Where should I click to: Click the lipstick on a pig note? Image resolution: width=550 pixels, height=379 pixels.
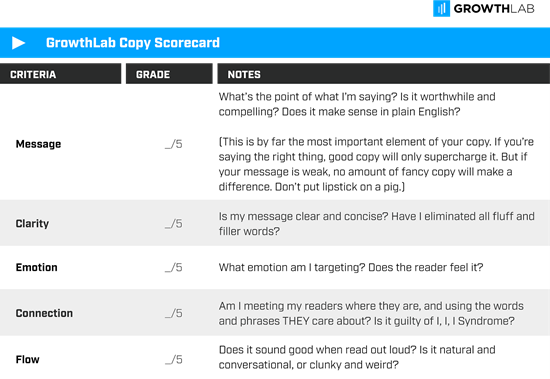point(376,164)
